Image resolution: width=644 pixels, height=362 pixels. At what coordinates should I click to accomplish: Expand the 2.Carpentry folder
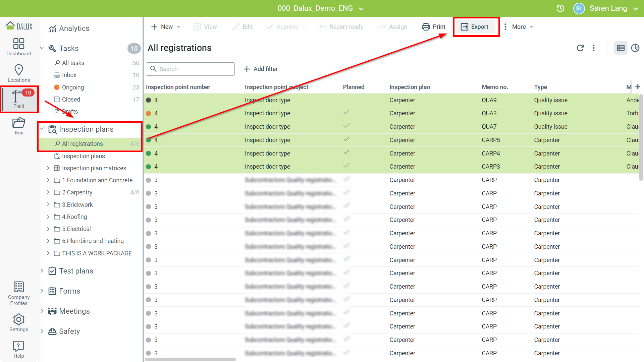48,192
